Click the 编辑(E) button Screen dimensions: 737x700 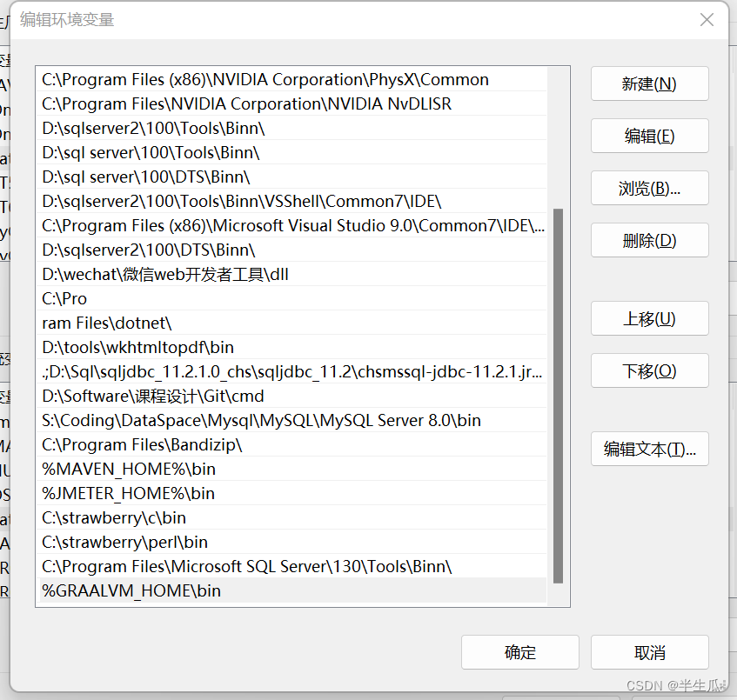(x=650, y=136)
